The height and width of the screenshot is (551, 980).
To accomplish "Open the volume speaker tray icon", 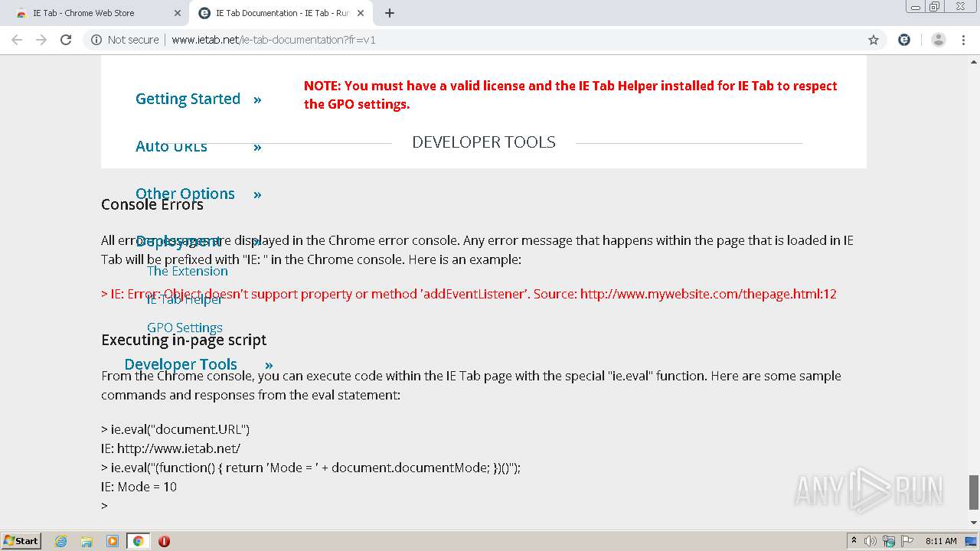I will (x=871, y=541).
